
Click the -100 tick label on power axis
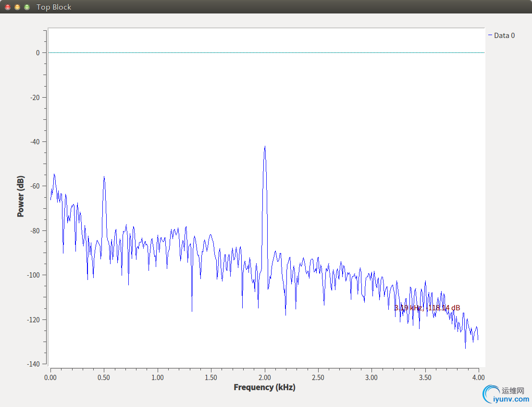click(33, 275)
